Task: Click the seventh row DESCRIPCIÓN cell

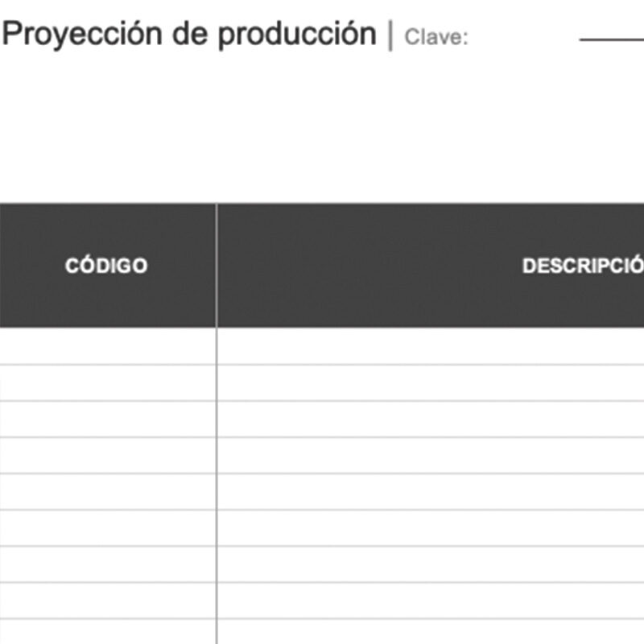Action: pyautogui.click(x=431, y=563)
